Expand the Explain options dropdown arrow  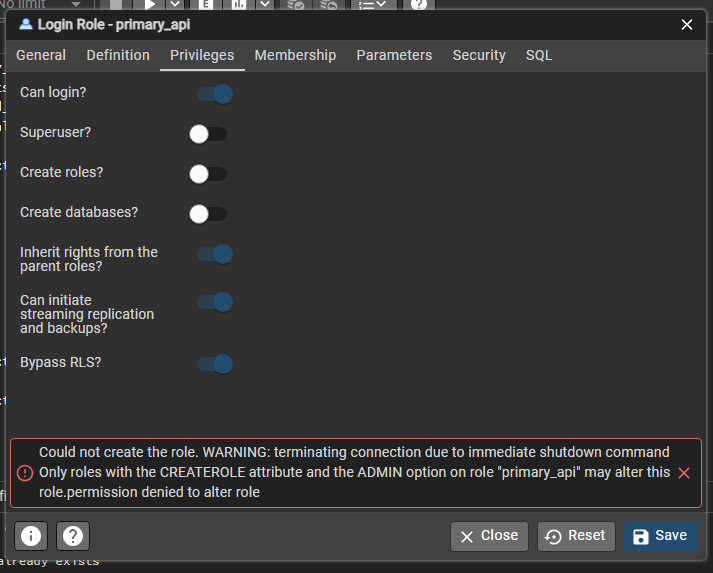click(265, 5)
